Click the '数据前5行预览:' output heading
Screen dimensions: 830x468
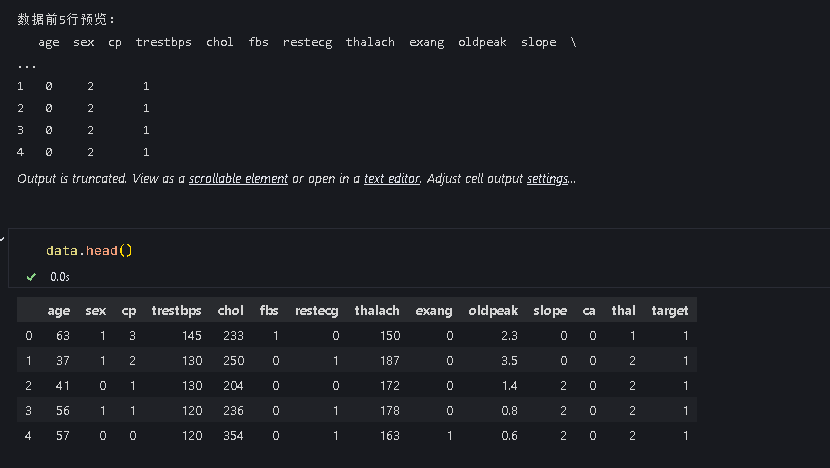coord(66,20)
